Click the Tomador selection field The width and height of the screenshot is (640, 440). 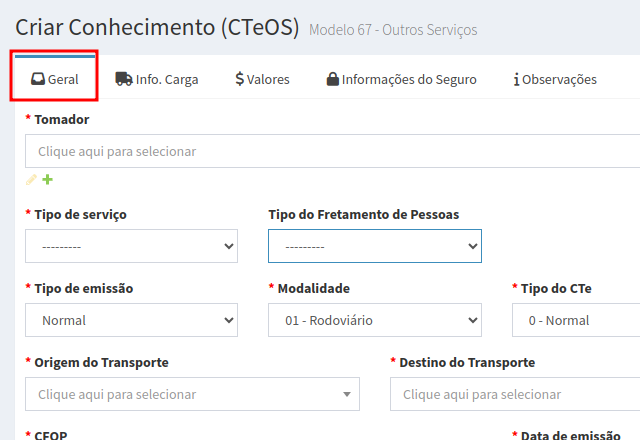332,152
